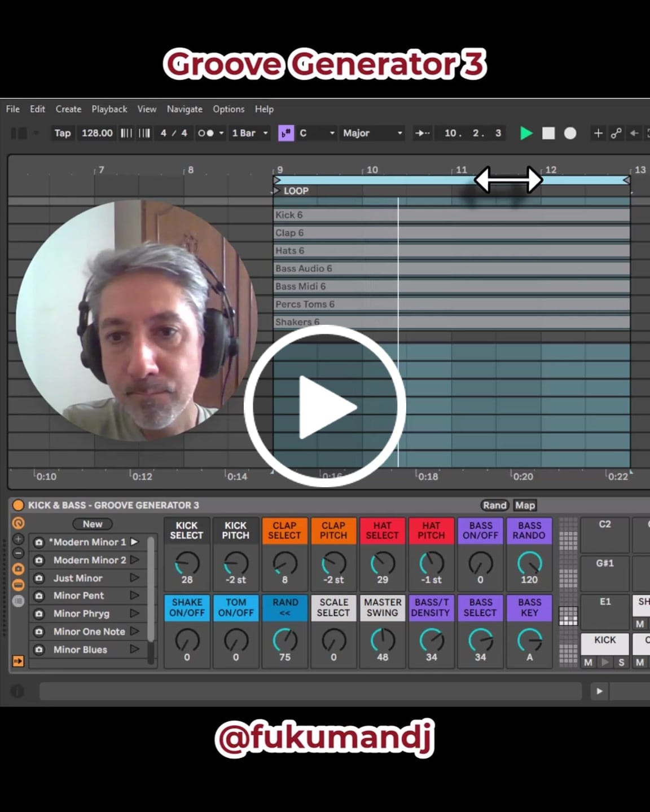Click the MASTER SWING macro knob

(383, 641)
